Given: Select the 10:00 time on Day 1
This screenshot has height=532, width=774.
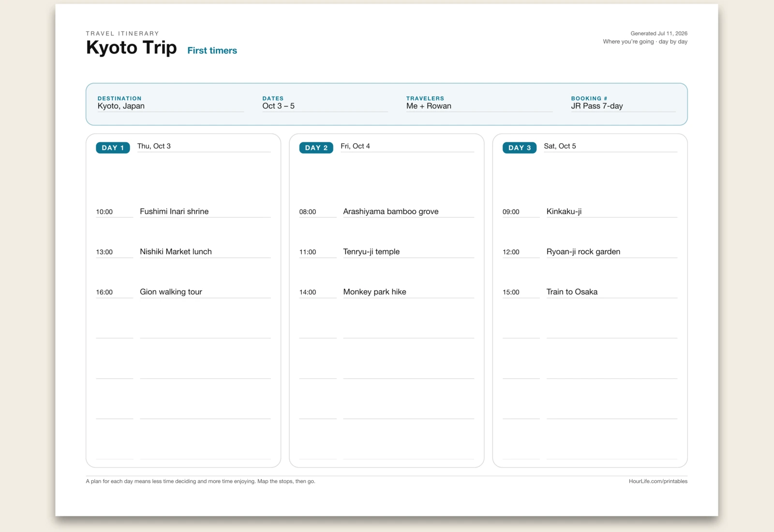Looking at the screenshot, I should [x=114, y=212].
